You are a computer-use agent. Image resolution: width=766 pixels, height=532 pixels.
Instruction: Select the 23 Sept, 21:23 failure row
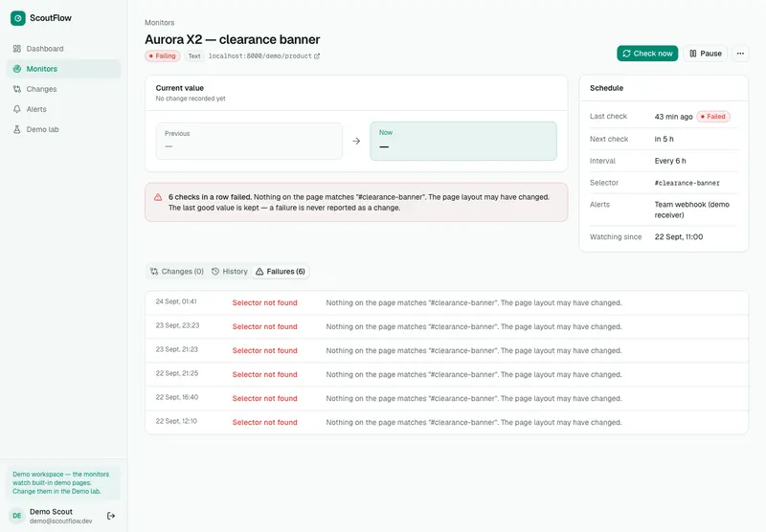446,350
